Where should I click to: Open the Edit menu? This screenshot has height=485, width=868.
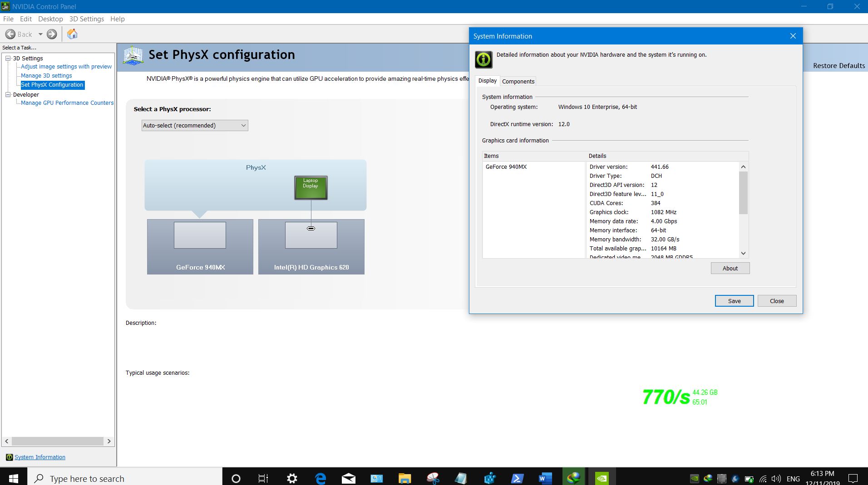tap(26, 19)
